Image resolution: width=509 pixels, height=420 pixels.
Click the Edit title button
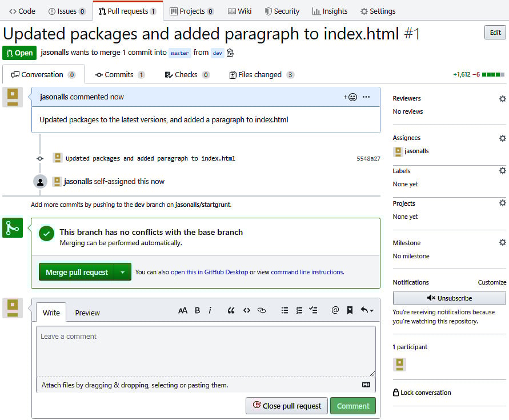495,33
